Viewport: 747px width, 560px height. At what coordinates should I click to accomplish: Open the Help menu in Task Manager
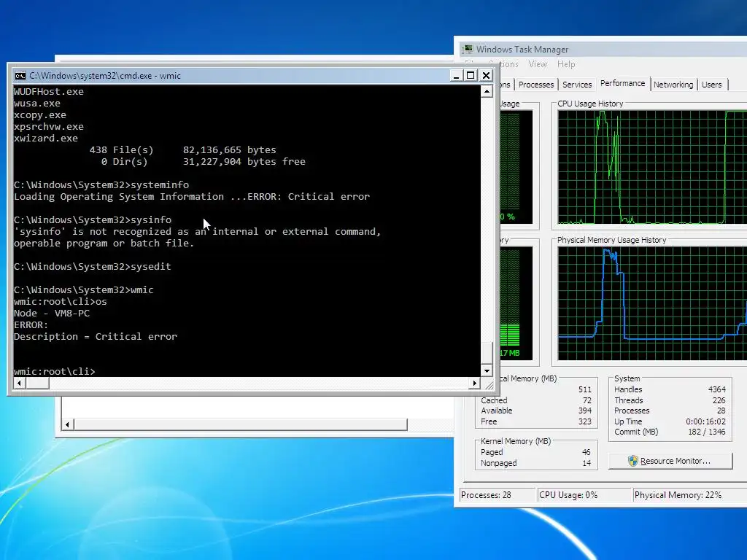566,64
